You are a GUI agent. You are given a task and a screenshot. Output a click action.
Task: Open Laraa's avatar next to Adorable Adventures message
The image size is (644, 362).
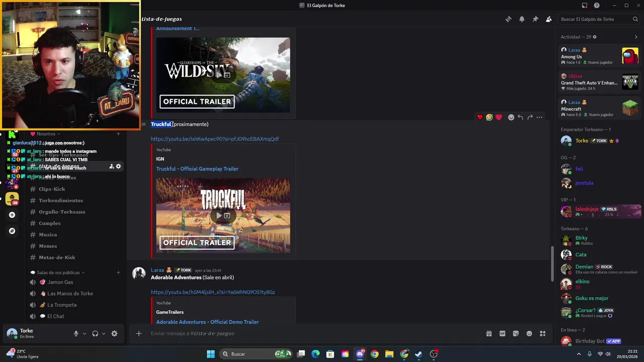(x=139, y=274)
